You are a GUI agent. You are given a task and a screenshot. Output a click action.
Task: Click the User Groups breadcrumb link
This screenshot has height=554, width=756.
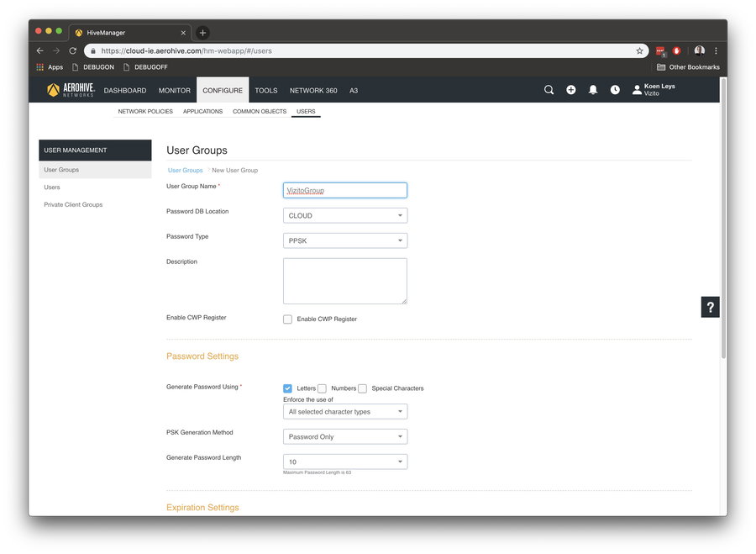[186, 171]
